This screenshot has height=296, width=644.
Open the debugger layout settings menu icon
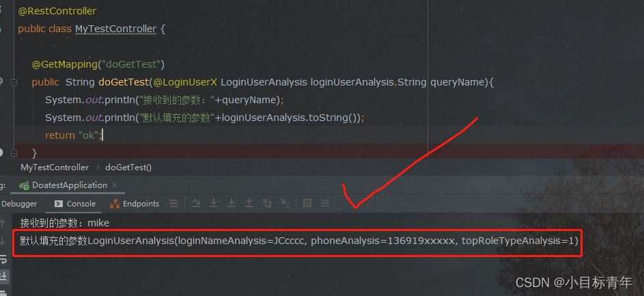[173, 203]
